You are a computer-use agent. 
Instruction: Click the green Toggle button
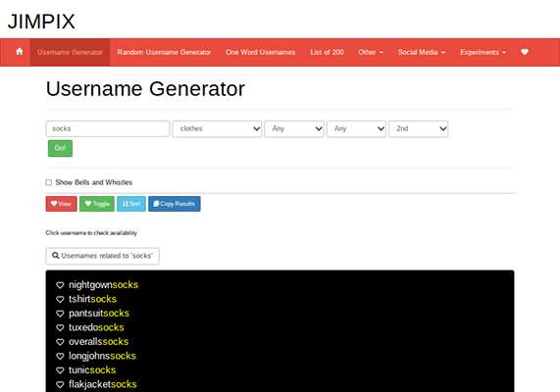tap(97, 204)
